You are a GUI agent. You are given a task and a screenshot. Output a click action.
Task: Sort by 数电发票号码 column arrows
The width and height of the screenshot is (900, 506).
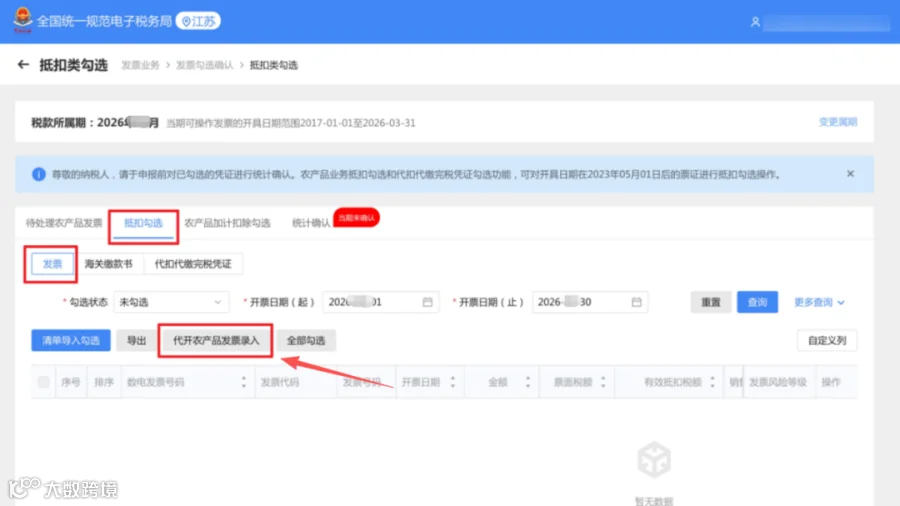coord(243,382)
